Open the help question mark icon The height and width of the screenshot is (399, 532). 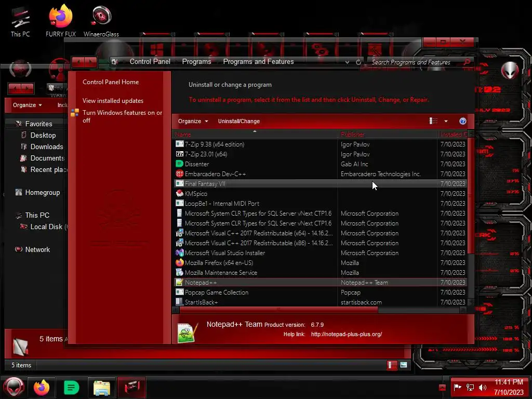462,121
